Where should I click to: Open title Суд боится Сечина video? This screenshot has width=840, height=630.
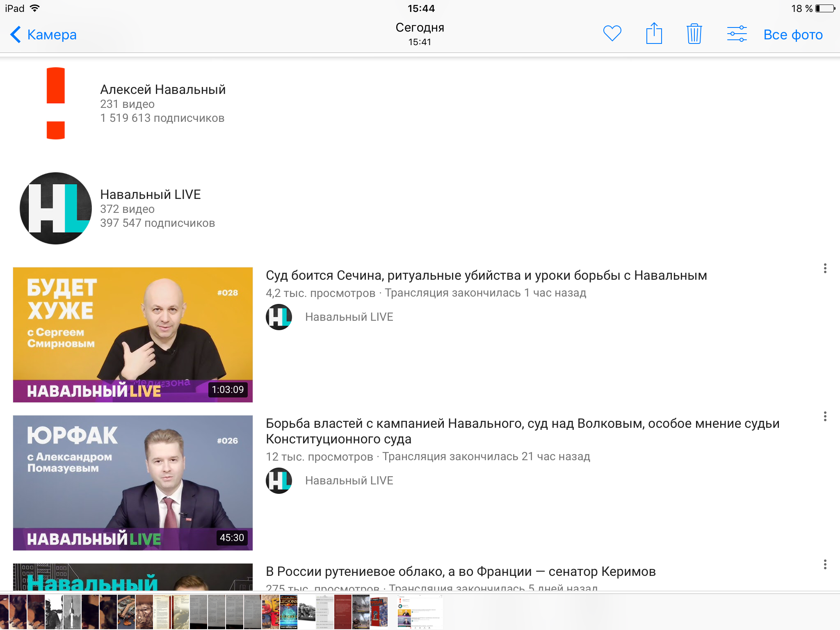click(486, 276)
